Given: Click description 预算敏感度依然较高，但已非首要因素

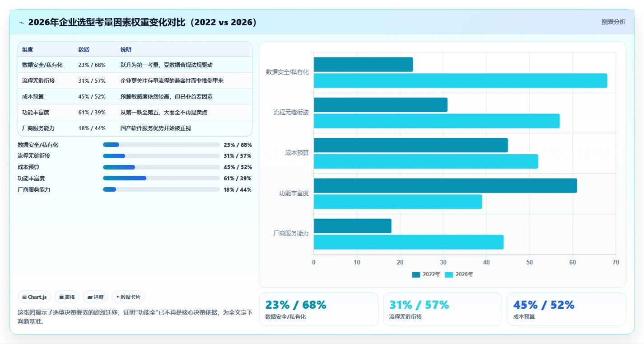Looking at the screenshot, I should coord(167,97).
